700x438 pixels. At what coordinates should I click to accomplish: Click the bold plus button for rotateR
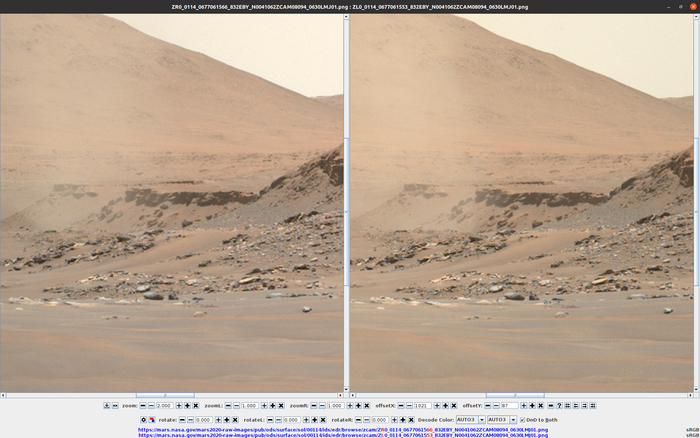pos(403,420)
